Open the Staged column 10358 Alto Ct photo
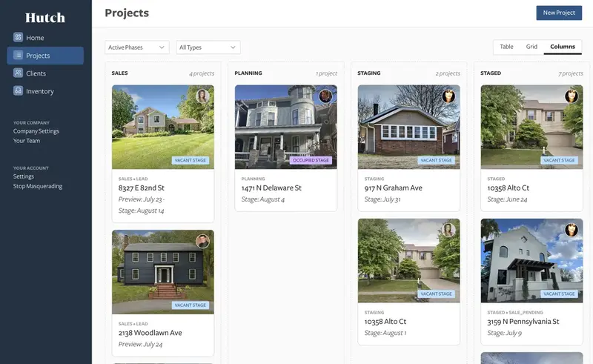The image size is (593, 364). point(531,127)
